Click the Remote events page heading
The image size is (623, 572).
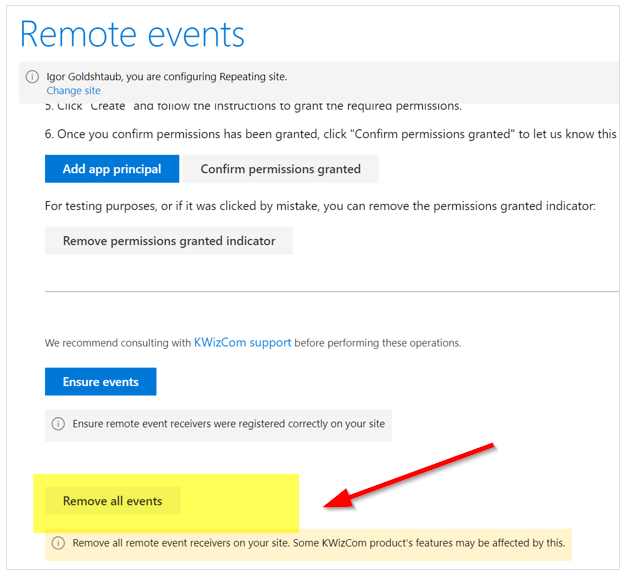click(132, 35)
